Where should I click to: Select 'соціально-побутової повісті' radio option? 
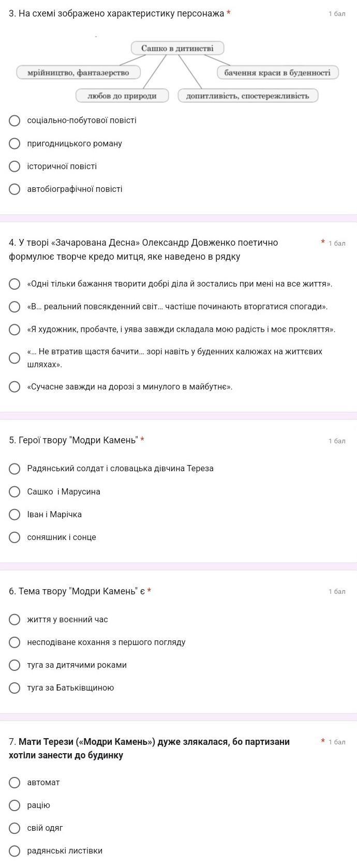tap(15, 121)
